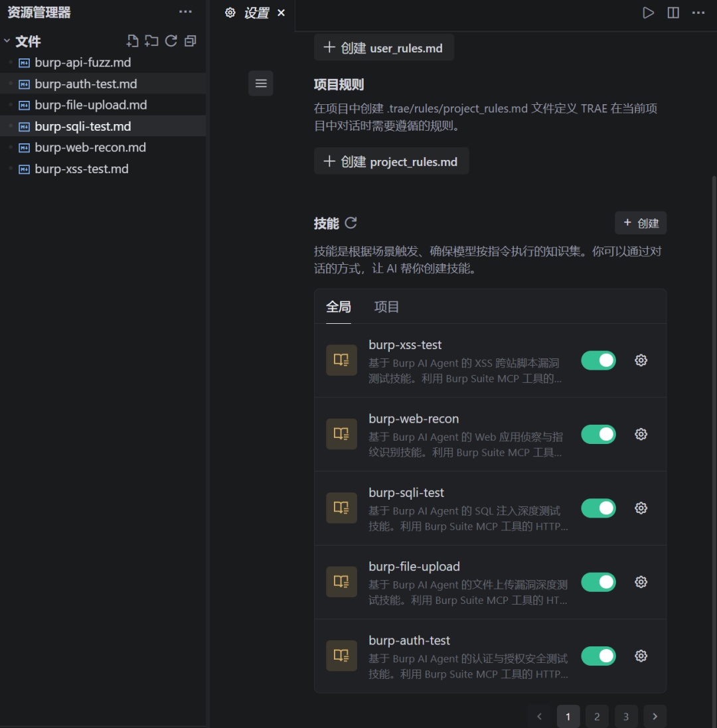This screenshot has height=728, width=717.
Task: Disable the burp-file-upload skill toggle
Action: pos(598,582)
